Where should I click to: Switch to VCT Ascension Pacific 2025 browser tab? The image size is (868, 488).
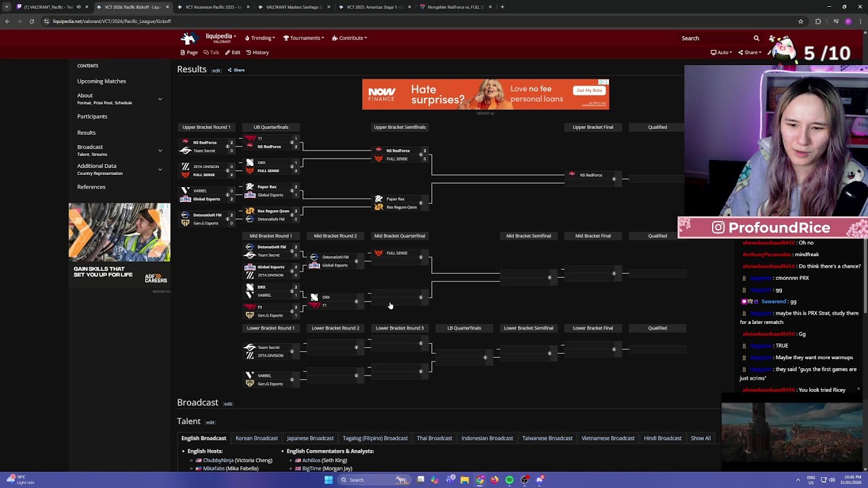214,7
